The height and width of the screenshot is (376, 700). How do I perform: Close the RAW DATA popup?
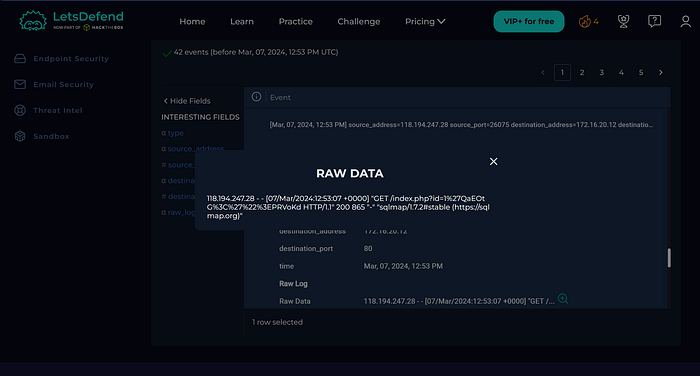(x=493, y=162)
